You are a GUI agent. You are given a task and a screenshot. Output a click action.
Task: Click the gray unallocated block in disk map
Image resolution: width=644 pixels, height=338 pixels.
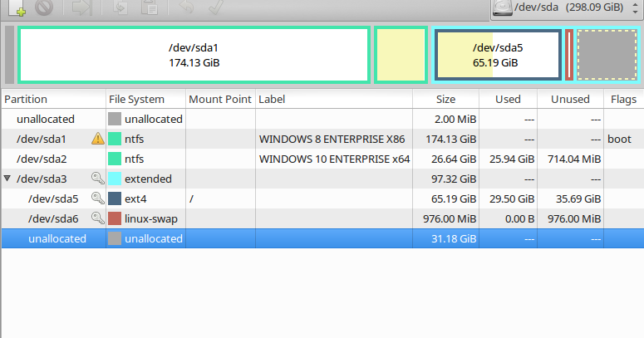(x=607, y=55)
